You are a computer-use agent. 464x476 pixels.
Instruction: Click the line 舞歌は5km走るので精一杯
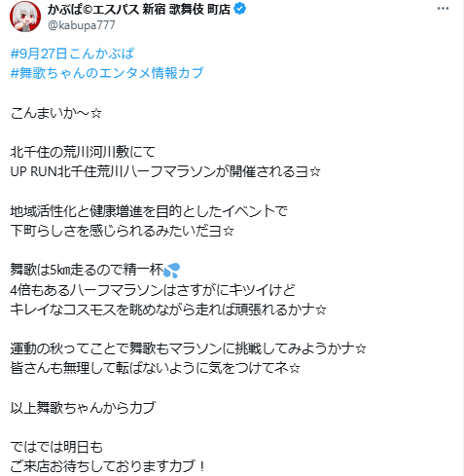point(95,270)
